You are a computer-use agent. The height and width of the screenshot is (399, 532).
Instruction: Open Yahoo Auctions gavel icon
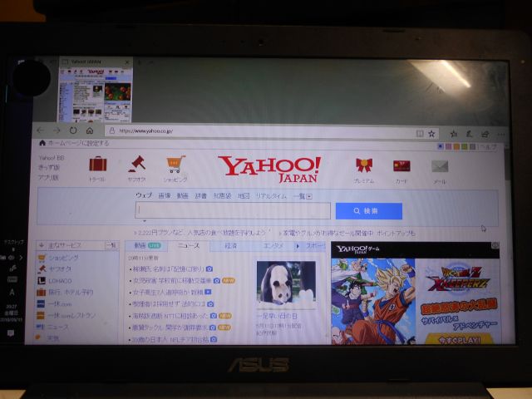(135, 165)
